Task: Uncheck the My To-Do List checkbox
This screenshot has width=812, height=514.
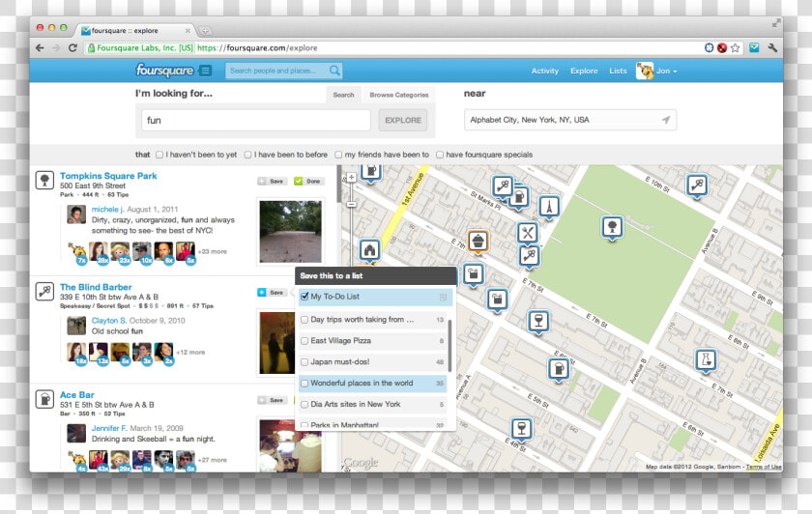Action: (x=304, y=297)
